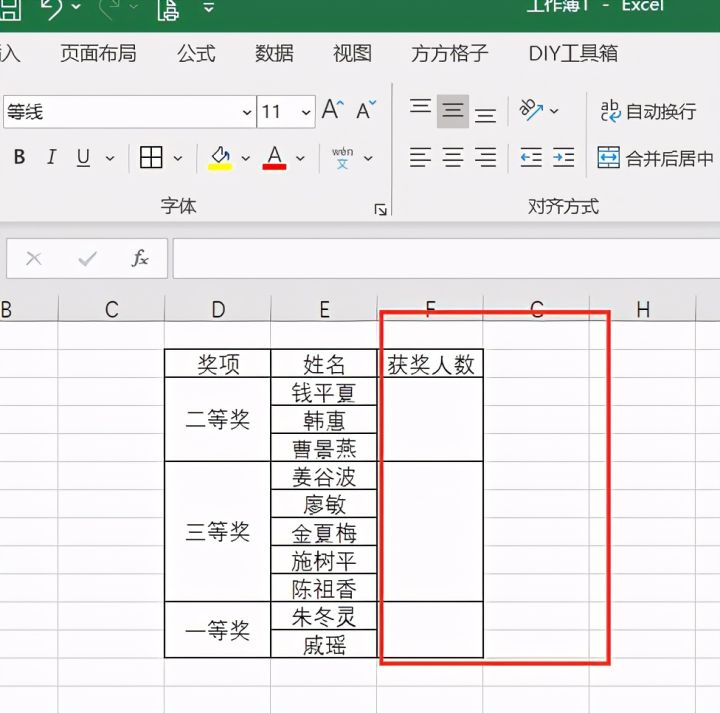Click the fx insert function icon
The image size is (720, 713).
click(x=140, y=258)
